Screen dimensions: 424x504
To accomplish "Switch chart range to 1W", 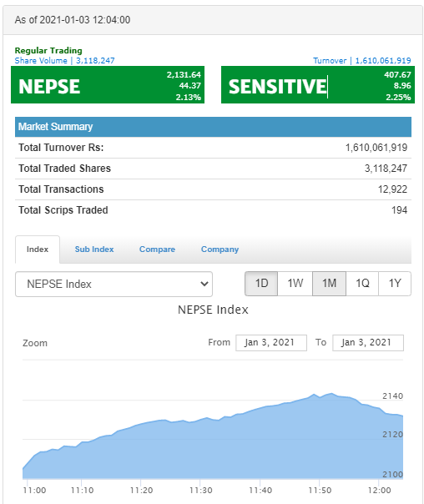I will (295, 284).
